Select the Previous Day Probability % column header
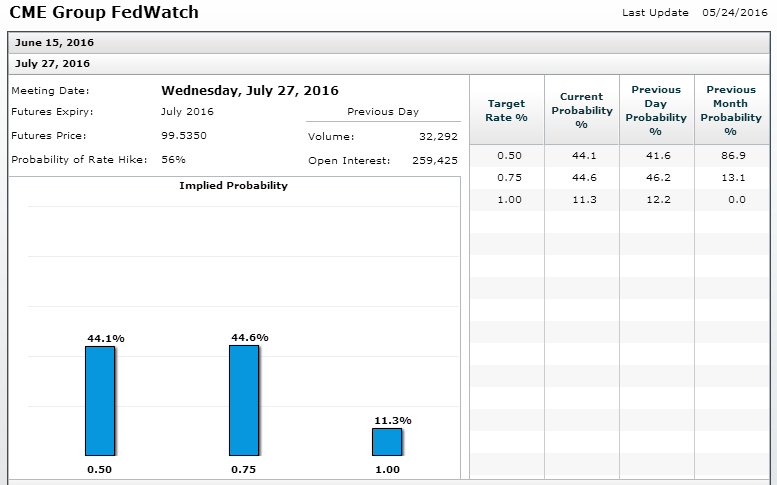Viewport: 777px width, 485px height. (x=656, y=110)
